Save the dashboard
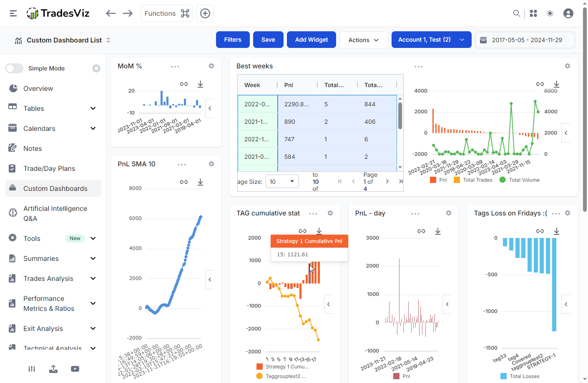 (x=268, y=40)
